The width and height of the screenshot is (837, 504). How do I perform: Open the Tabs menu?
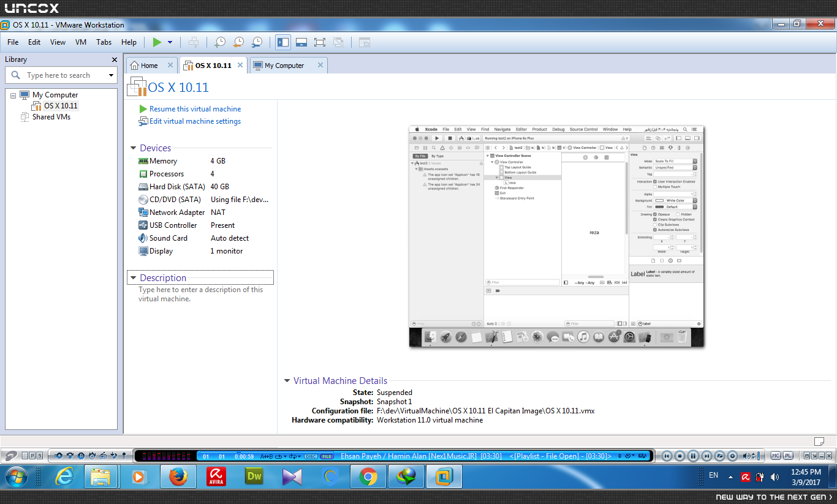coord(104,42)
